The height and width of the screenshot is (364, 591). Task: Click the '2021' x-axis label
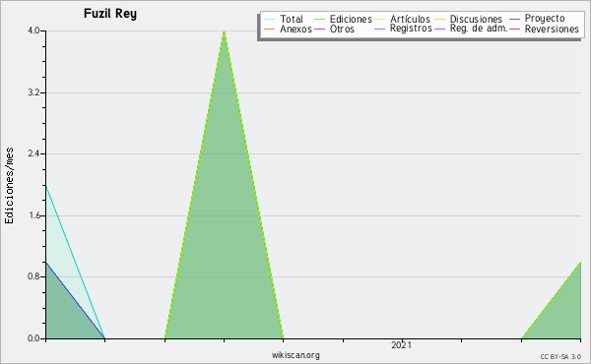[402, 345]
